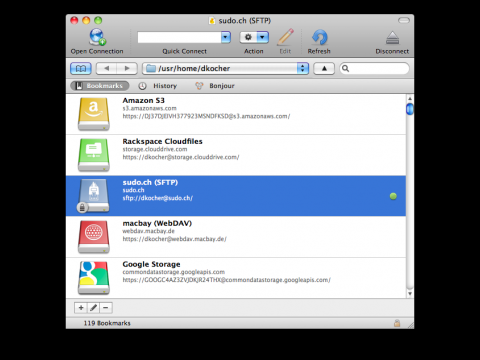Click the macbay WebDAV red drive icon
Screen dimensions: 480x360
94,237
